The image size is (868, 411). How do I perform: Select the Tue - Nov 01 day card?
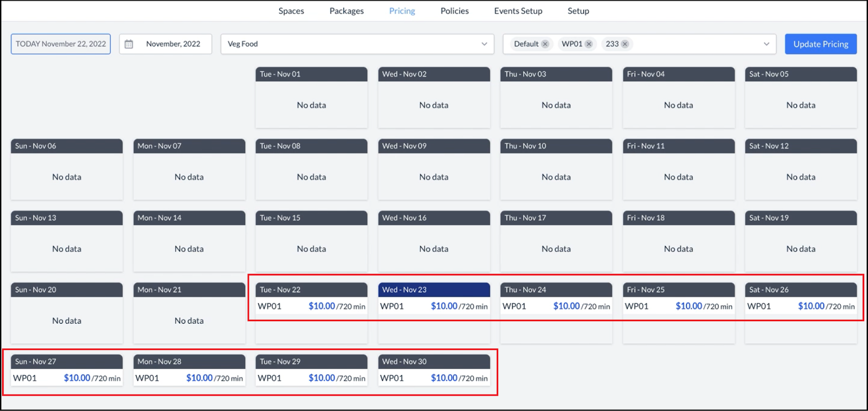point(311,98)
